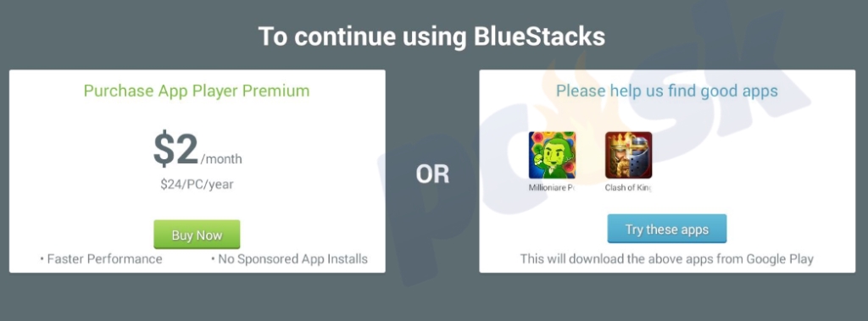Open the Clash of Kings app icon
This screenshot has width=868, height=321.
click(628, 155)
